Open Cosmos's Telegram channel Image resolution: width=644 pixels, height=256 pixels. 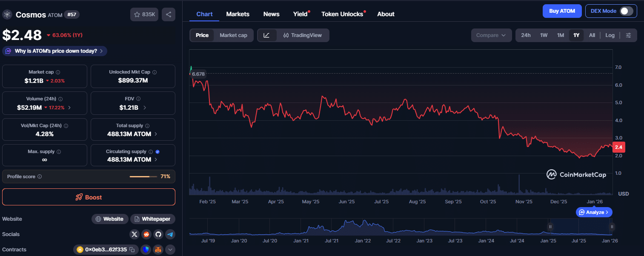(170, 234)
